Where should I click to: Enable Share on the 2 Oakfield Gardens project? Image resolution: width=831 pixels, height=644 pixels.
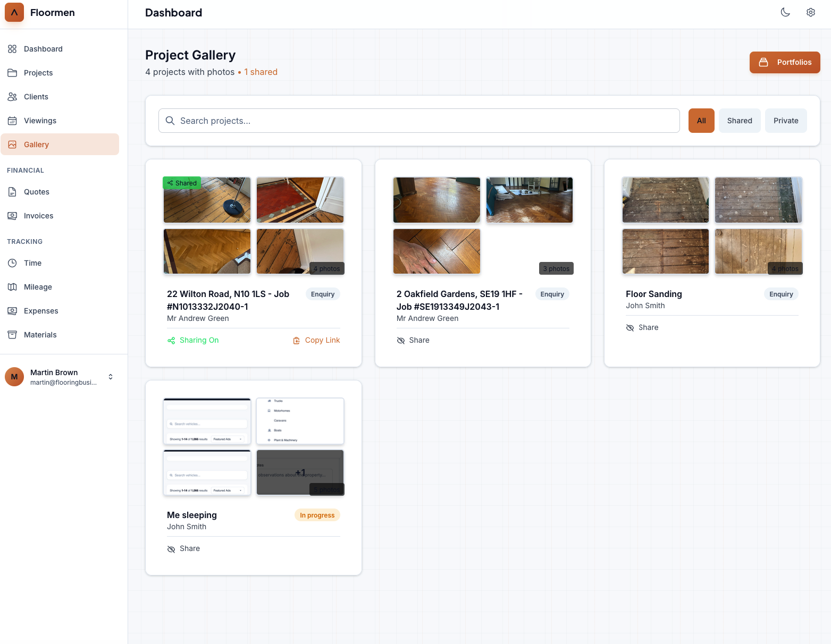click(413, 341)
